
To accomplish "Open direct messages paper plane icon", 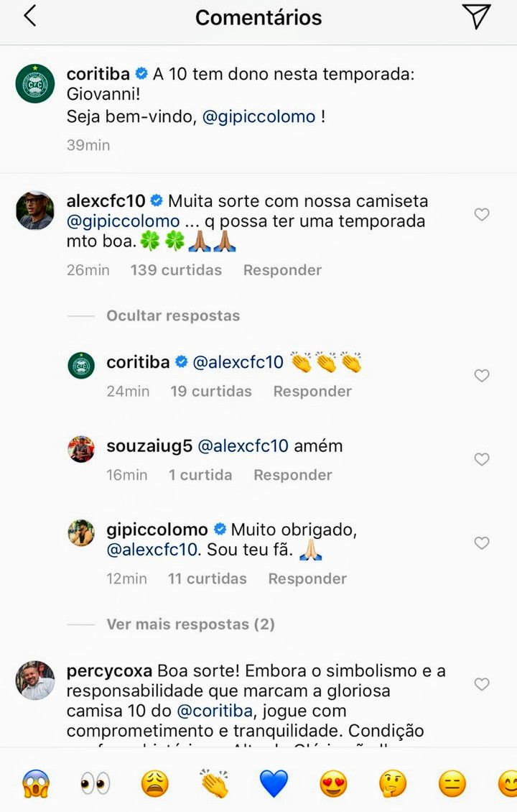I will pos(476,17).
